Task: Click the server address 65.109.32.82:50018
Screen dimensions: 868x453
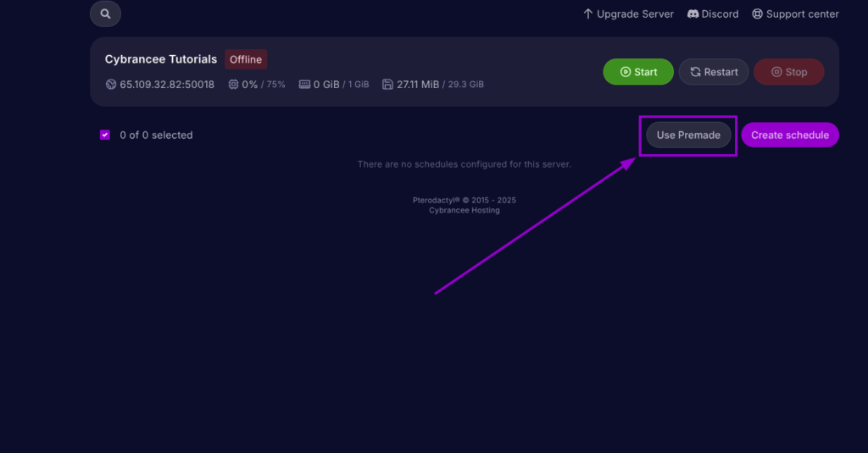Action: click(x=167, y=85)
